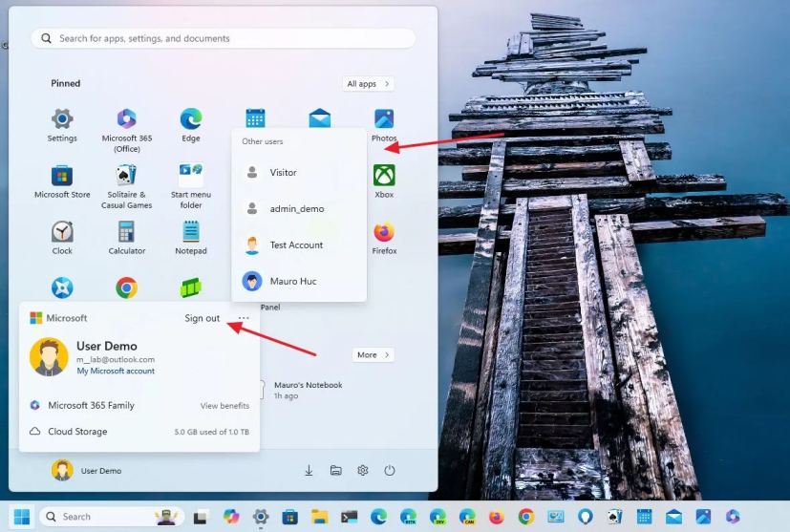Open the pinned Calculator app

click(x=126, y=238)
